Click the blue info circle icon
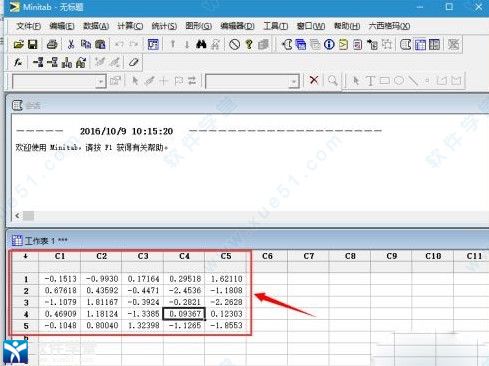 tap(329, 44)
